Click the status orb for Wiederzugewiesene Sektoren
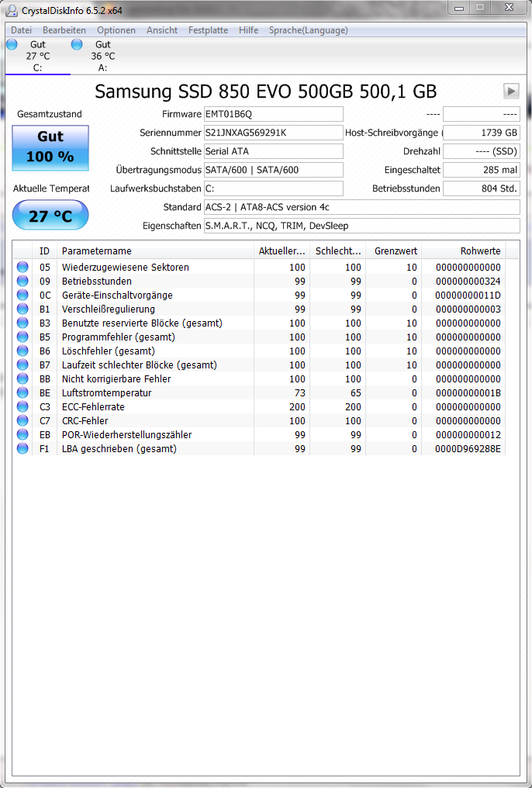Screen dimensions: 532x788 click(22, 267)
